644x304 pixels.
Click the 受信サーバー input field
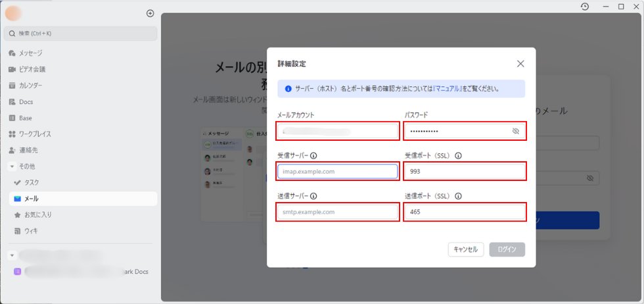(x=337, y=172)
